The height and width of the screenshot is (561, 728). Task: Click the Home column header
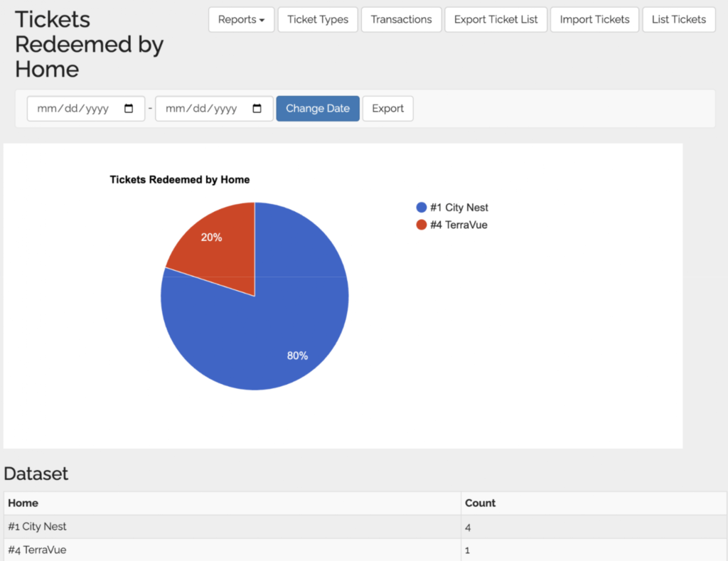pyautogui.click(x=23, y=503)
